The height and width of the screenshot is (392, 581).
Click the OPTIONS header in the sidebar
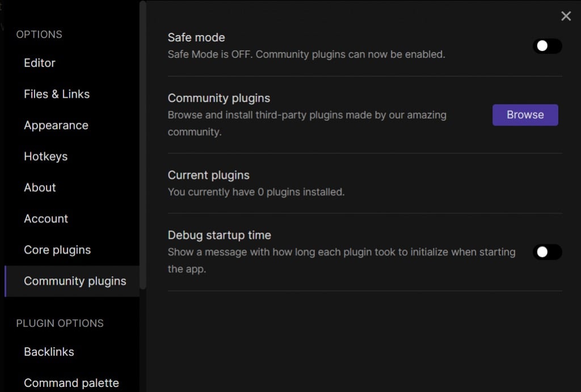[39, 35]
